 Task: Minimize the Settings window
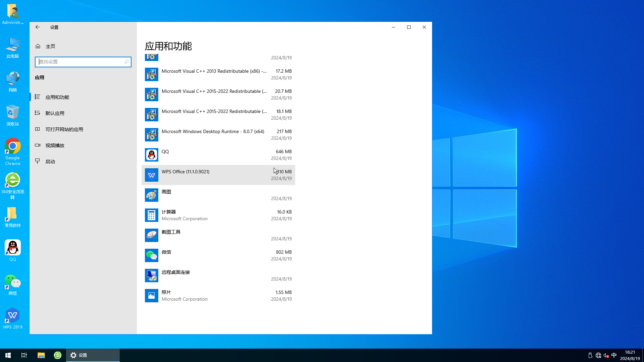tap(393, 27)
